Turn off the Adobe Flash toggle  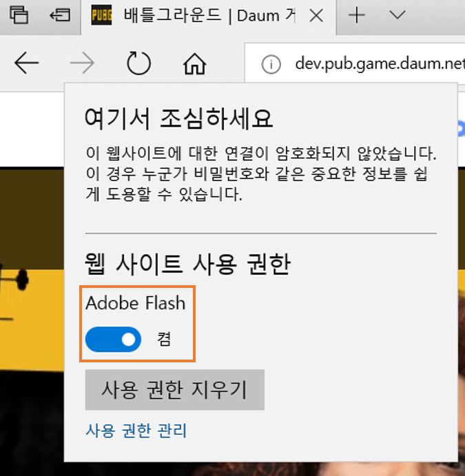(113, 339)
